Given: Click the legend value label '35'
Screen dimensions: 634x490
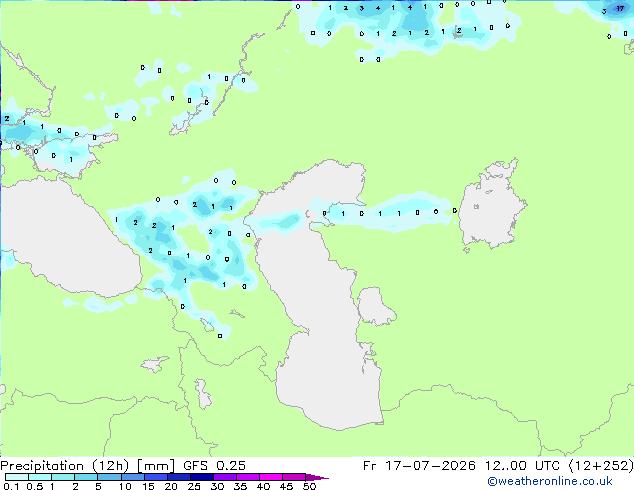Looking at the screenshot, I should click(x=240, y=486).
